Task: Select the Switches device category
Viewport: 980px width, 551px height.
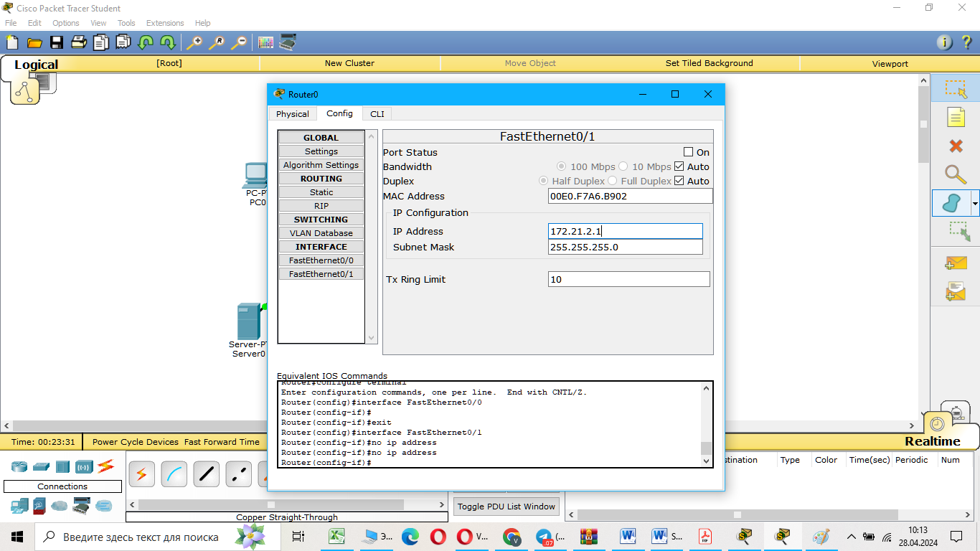Action: tap(41, 466)
